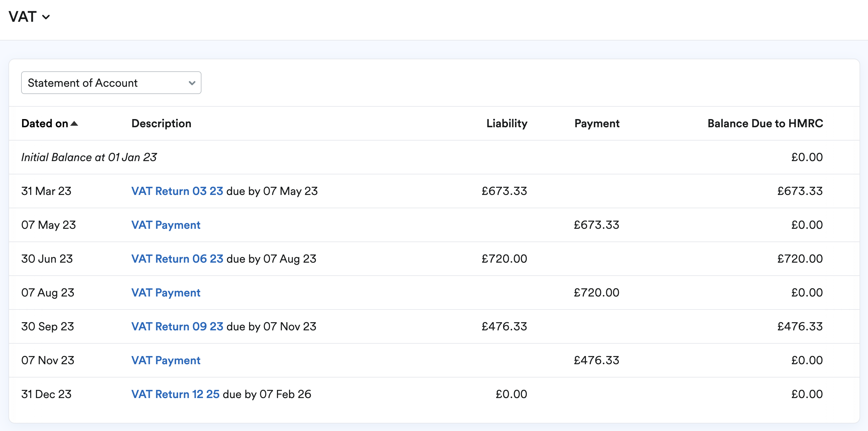Image resolution: width=868 pixels, height=431 pixels.
Task: Open VAT Payment dated 07 May 23
Action: pyautogui.click(x=166, y=225)
